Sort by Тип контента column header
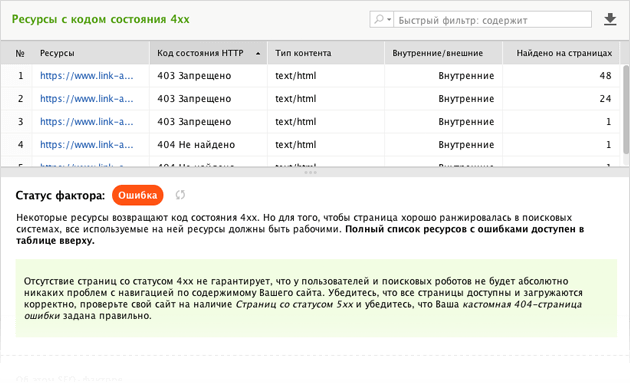The height and width of the screenshot is (383, 630). [303, 53]
